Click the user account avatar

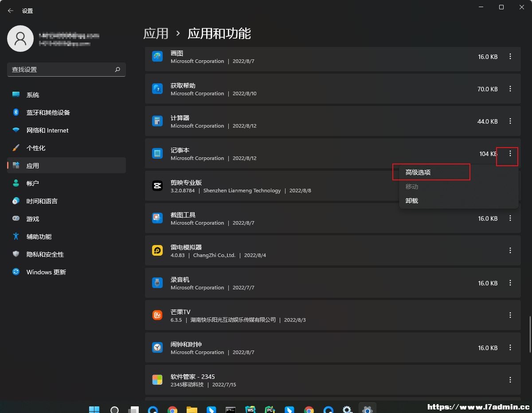(x=20, y=39)
